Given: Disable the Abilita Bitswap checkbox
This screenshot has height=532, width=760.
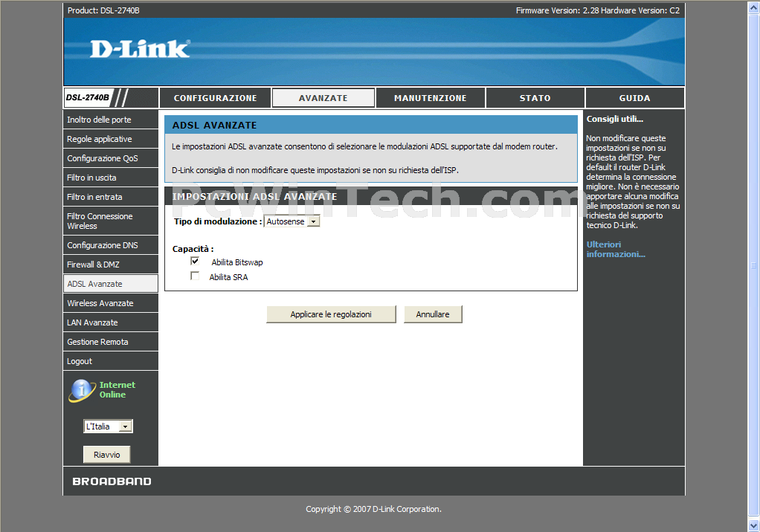Looking at the screenshot, I should [195, 262].
